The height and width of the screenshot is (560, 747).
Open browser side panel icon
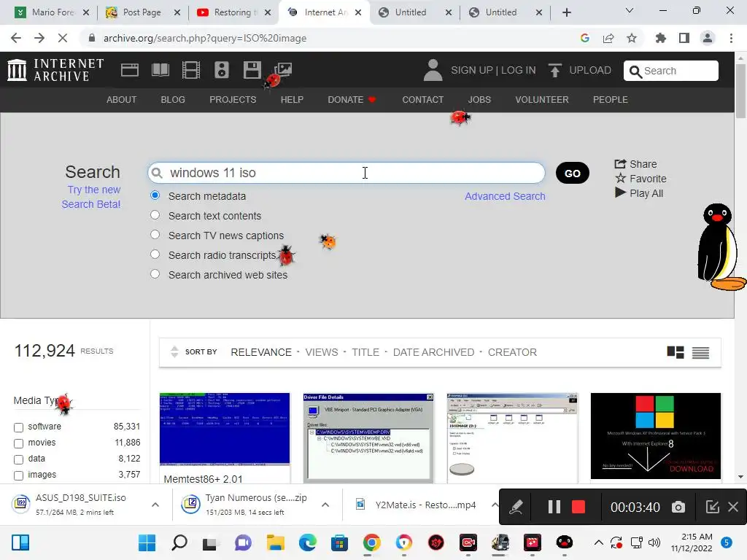[684, 38]
